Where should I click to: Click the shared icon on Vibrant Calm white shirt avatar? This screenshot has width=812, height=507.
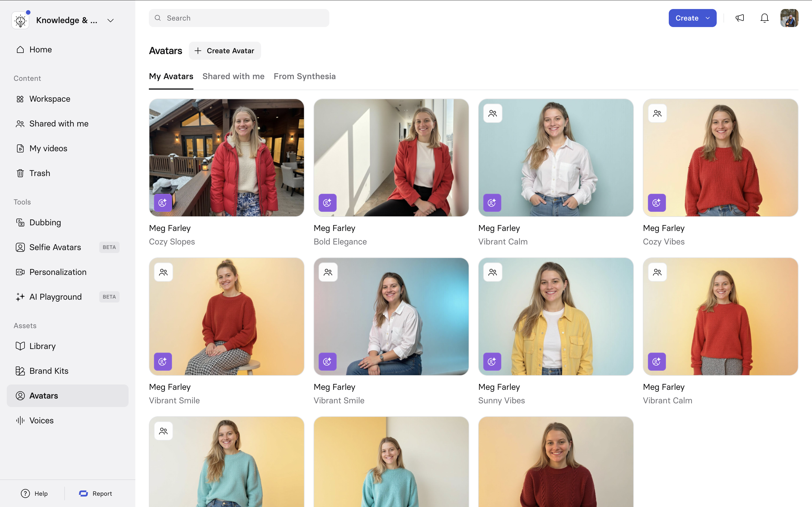pos(493,114)
